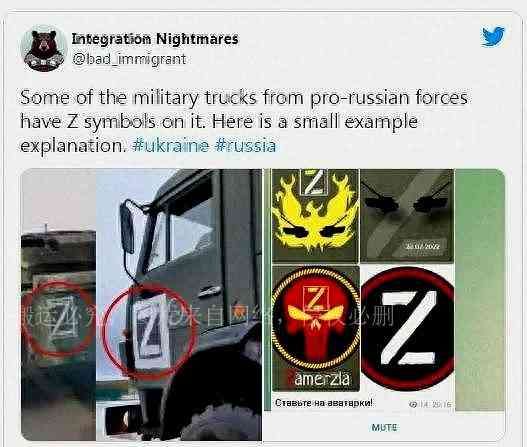Click the tweet body text

pos(244,121)
